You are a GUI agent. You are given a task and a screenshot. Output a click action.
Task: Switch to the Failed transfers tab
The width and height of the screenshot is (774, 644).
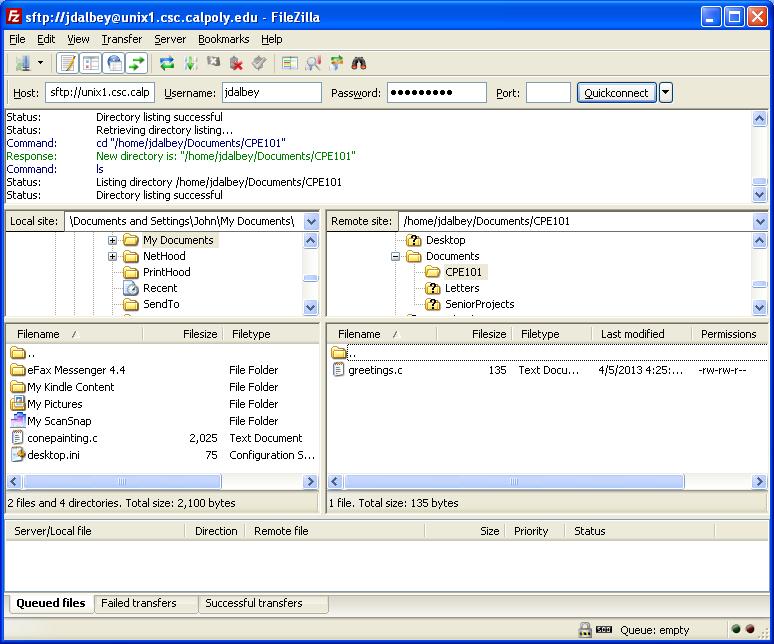pyautogui.click(x=139, y=603)
